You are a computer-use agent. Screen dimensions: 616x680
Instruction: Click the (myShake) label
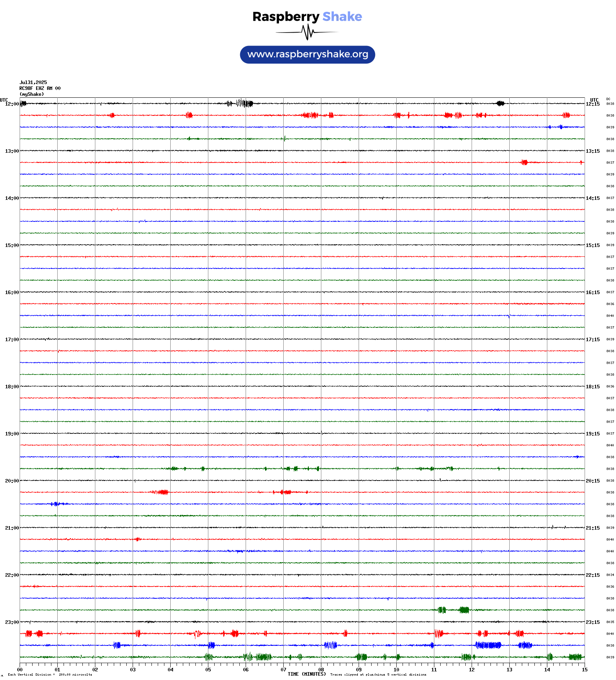pos(32,94)
